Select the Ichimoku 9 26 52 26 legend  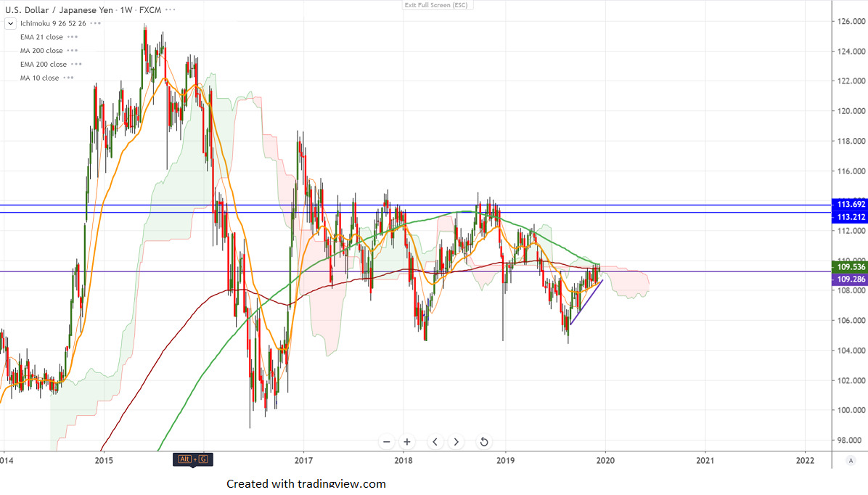53,23
